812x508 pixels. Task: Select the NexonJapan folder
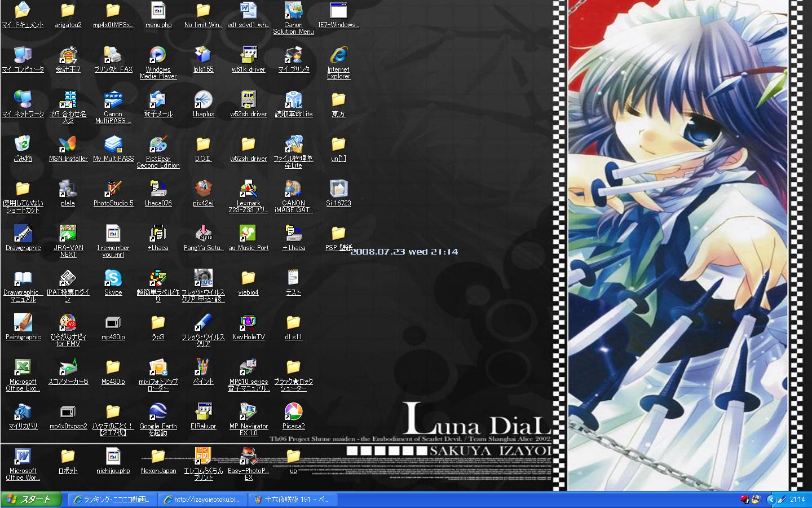158,456
